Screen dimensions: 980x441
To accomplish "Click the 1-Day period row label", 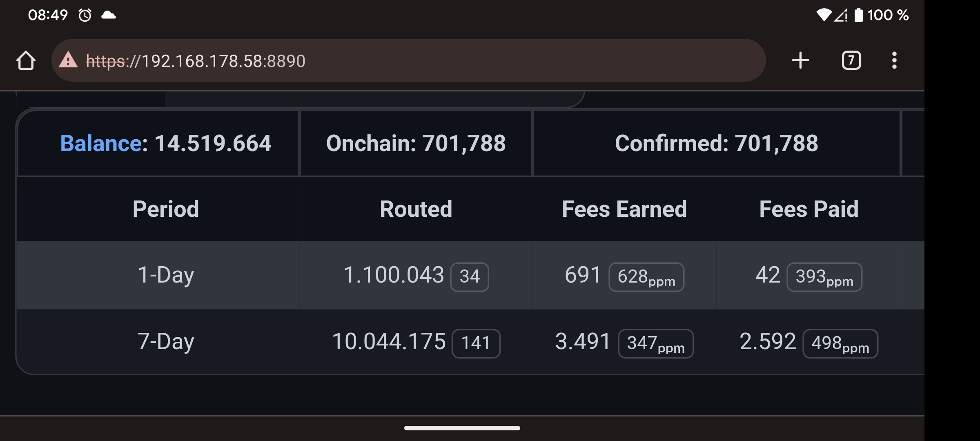I will point(166,275).
